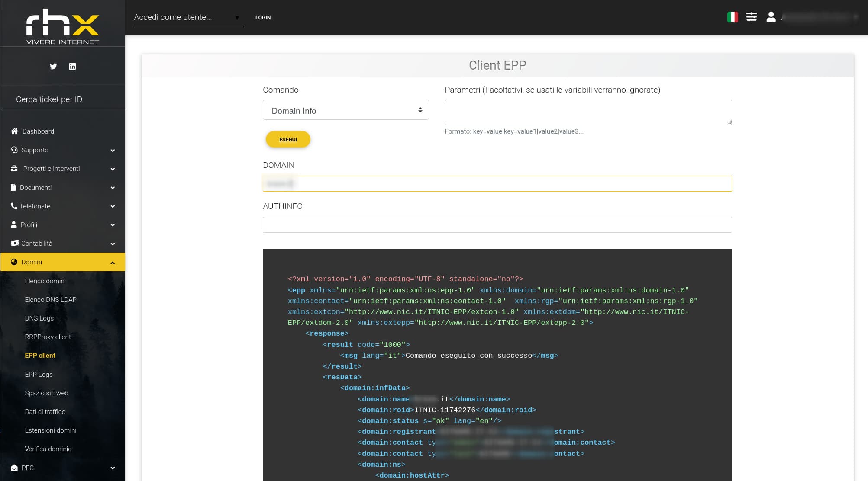The image size is (868, 481).
Task: Focus the AUTHINFO input field
Action: tap(497, 224)
